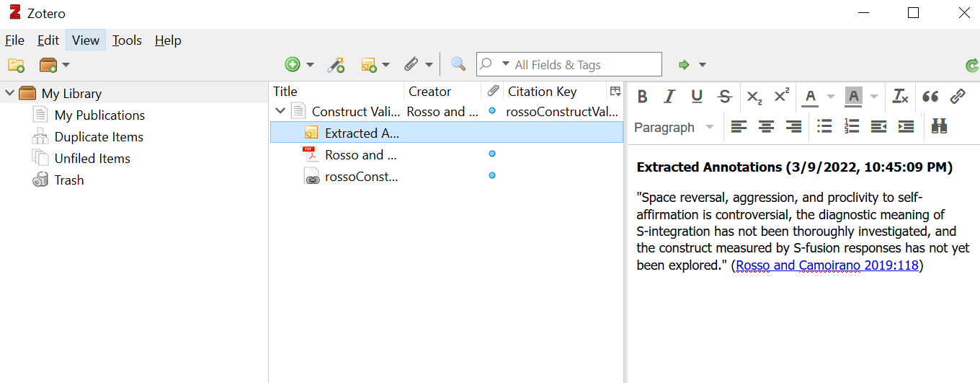The image size is (980, 383).
Task: Click the Add Attachment paperclip icon
Action: (411, 65)
